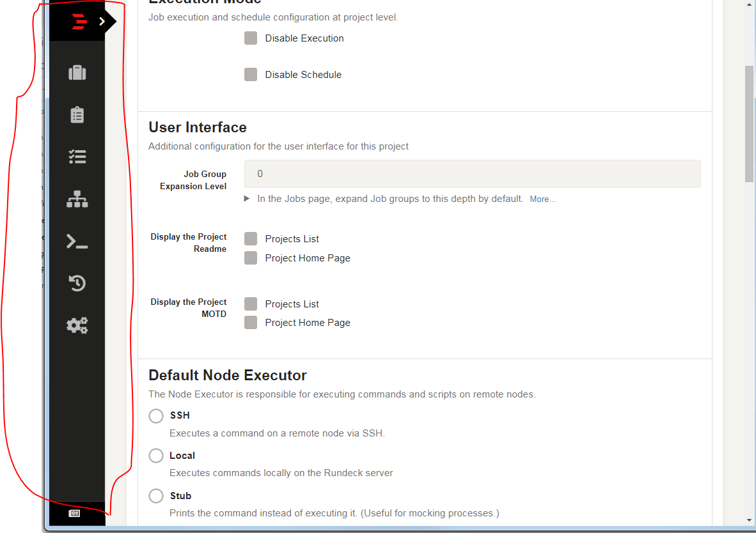Screen dimensions: 756x533
Task: Open the Jobs clipboard icon
Action: click(x=77, y=114)
